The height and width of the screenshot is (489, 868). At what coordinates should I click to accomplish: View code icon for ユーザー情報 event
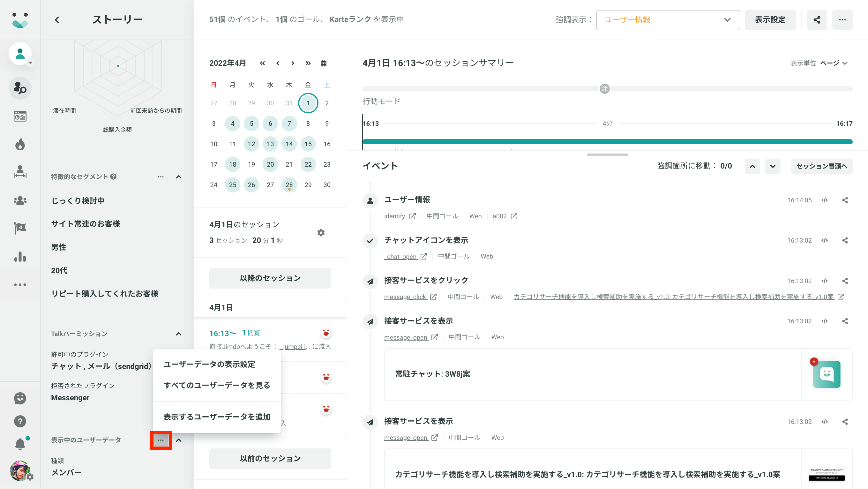[x=825, y=200]
